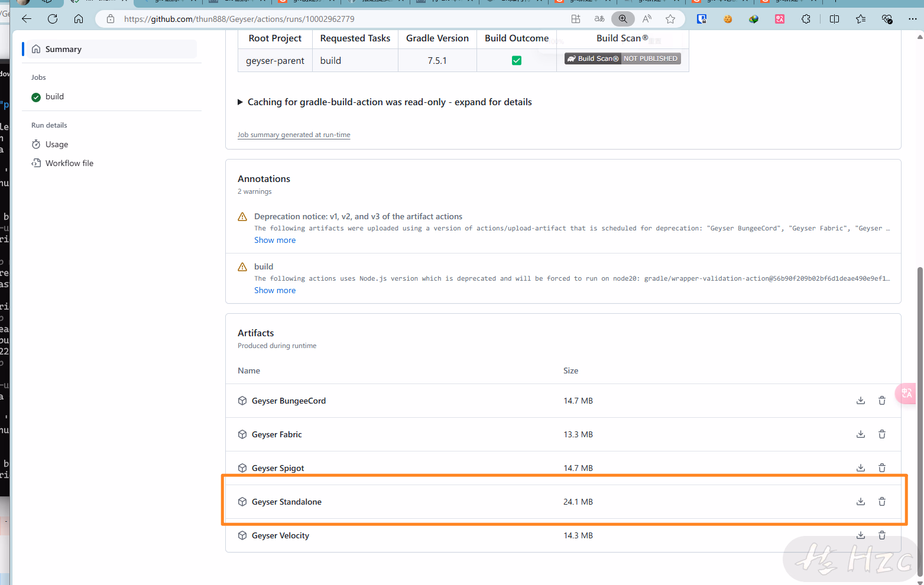Open the browser home page

pos(79,19)
